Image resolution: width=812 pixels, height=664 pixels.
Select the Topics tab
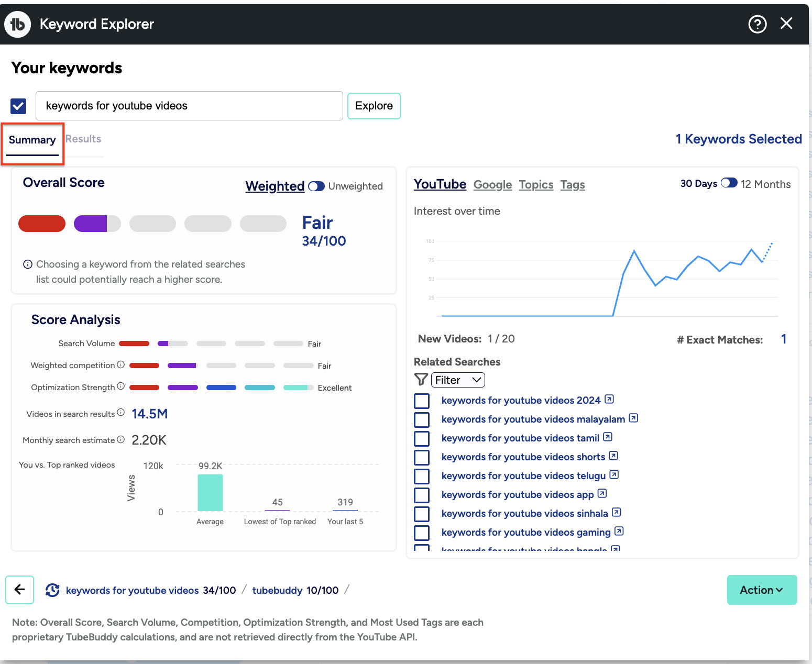pyautogui.click(x=536, y=185)
